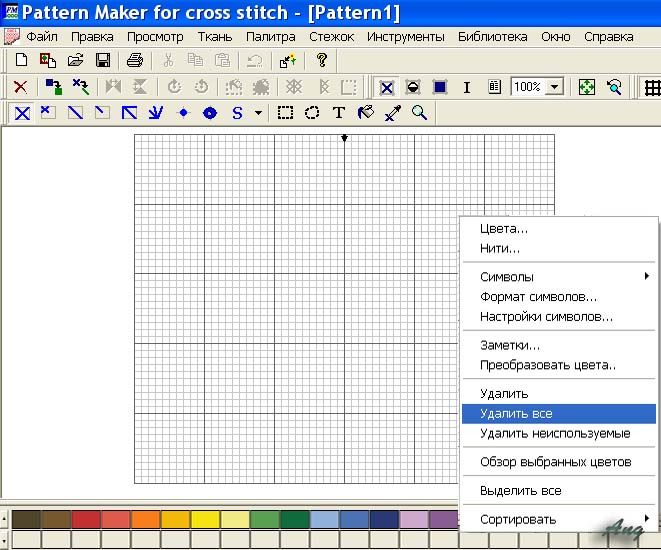Choose Выделить все menu entry

559,491
